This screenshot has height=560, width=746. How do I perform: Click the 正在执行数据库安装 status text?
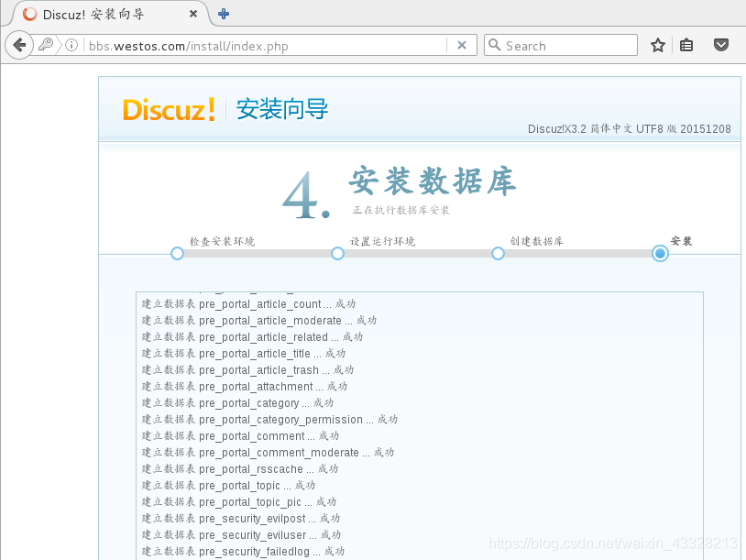[401, 210]
